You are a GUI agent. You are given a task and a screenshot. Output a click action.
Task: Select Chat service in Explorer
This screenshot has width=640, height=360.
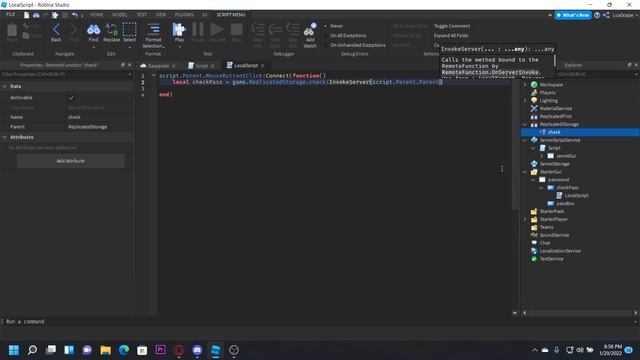point(544,243)
